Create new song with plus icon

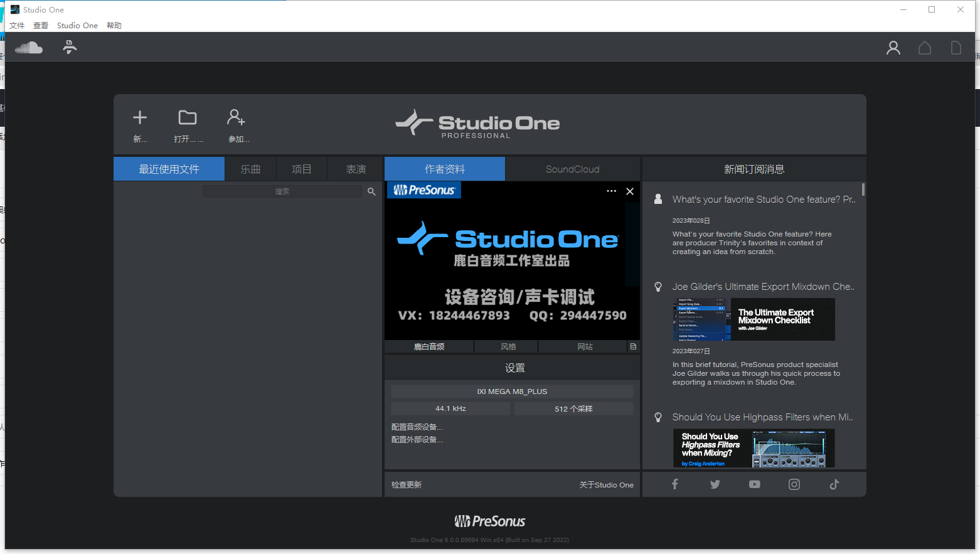[140, 117]
